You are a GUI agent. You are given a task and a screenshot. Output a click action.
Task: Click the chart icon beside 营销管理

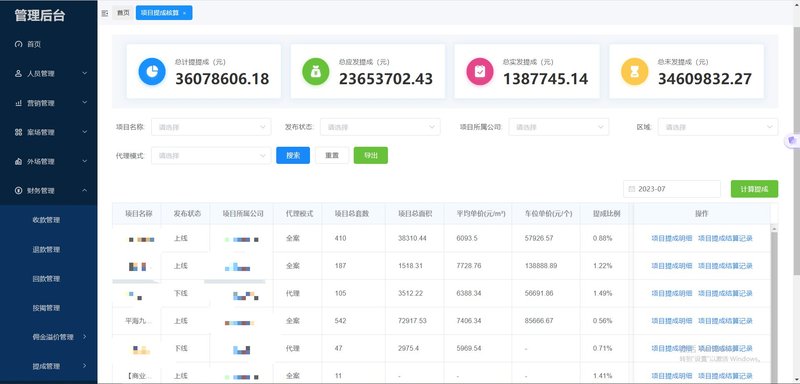pyautogui.click(x=19, y=103)
